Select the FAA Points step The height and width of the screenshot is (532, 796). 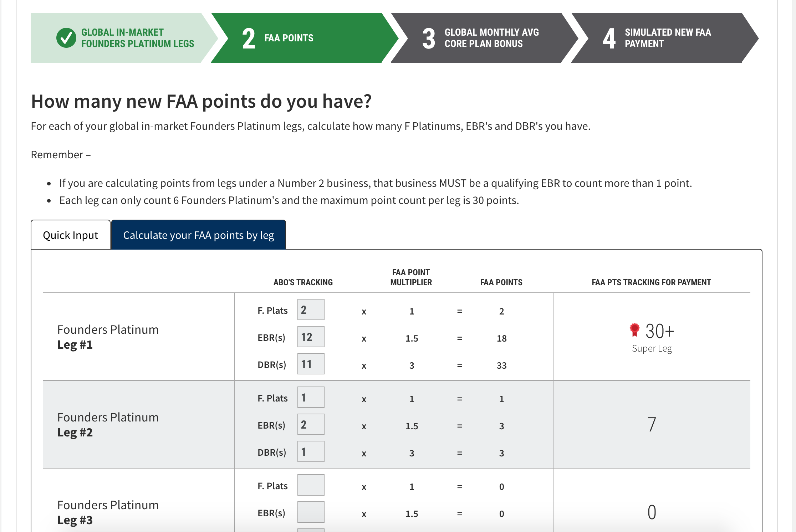coord(289,38)
